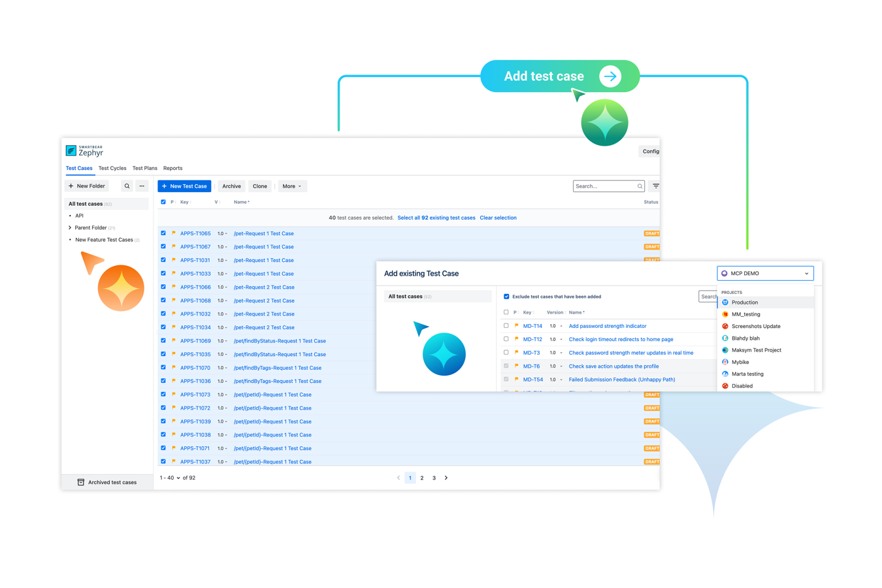Select Marta testing from the project list
The image size is (882, 588).
tap(747, 374)
